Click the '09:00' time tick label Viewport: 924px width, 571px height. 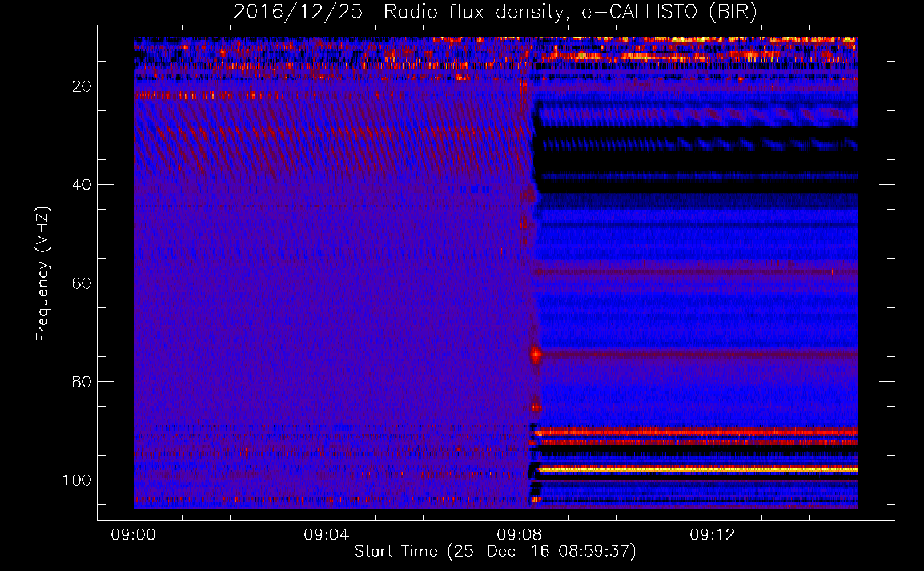click(x=134, y=535)
